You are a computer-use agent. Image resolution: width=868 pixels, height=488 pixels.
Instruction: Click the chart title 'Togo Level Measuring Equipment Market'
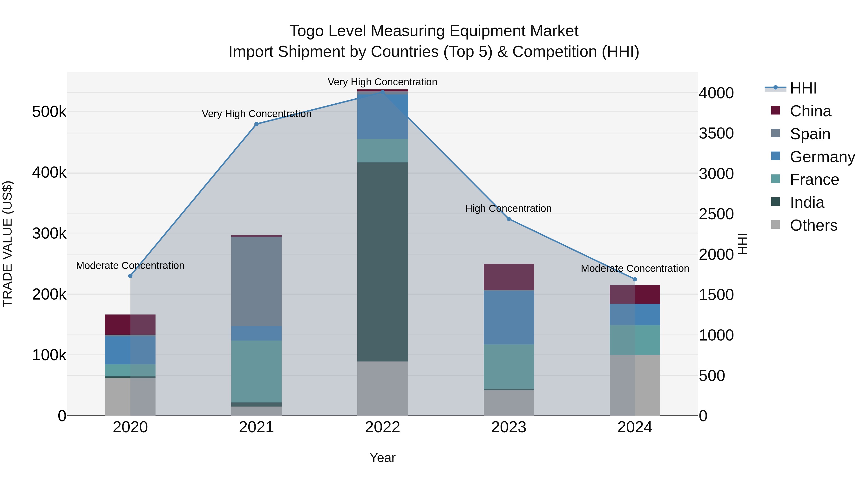pos(434,31)
